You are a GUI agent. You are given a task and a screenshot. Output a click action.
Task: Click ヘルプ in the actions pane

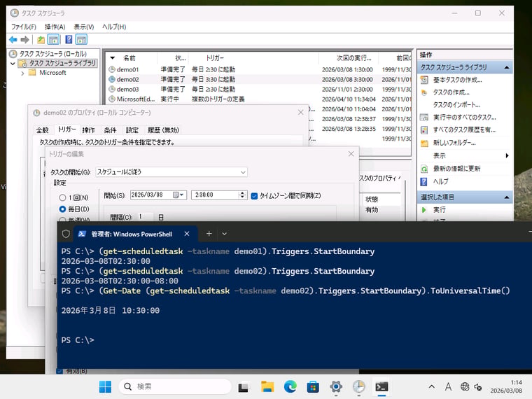tap(440, 181)
